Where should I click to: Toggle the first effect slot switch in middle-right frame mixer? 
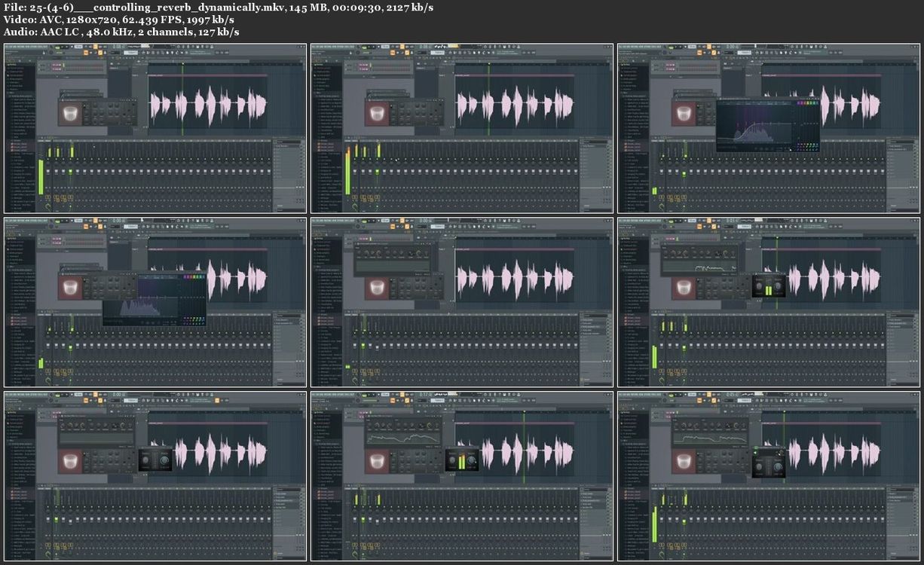pyautogui.click(x=914, y=320)
